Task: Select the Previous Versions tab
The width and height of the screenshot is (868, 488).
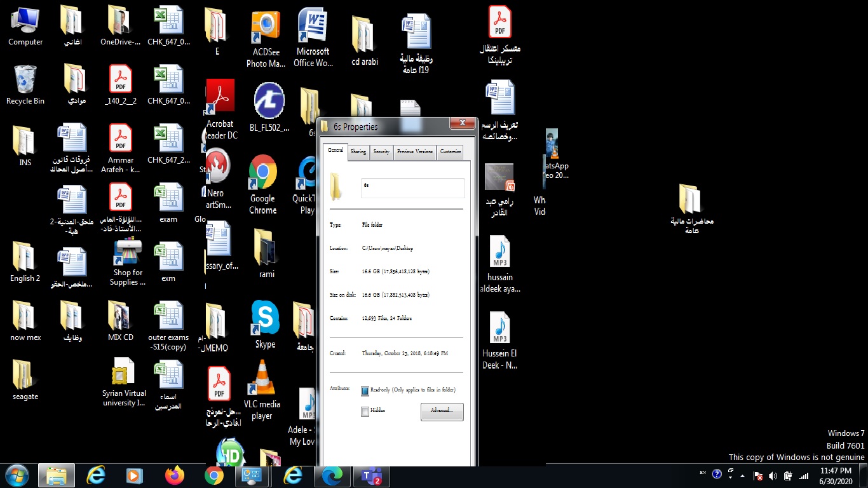Action: (x=414, y=152)
